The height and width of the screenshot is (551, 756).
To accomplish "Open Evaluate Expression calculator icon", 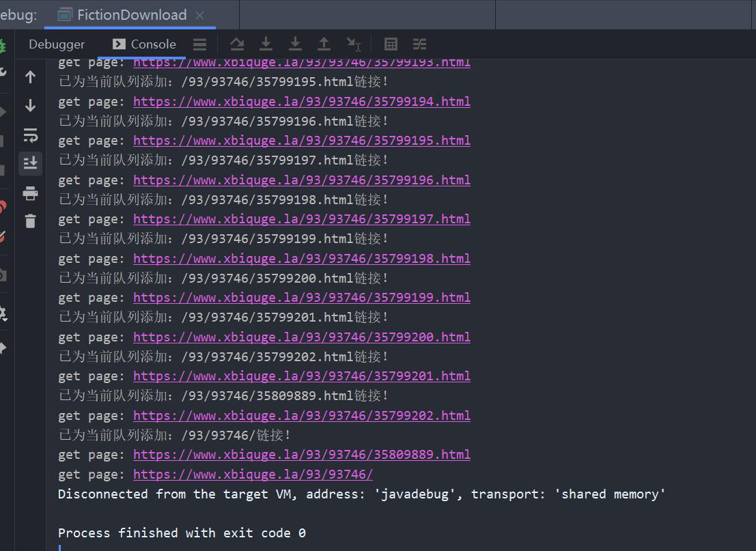I will click(391, 44).
